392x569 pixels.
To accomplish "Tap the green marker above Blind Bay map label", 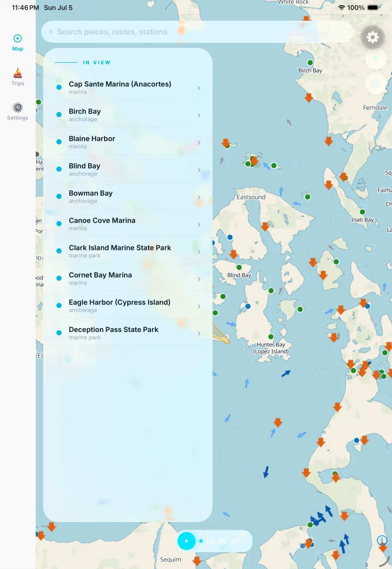I will click(239, 267).
